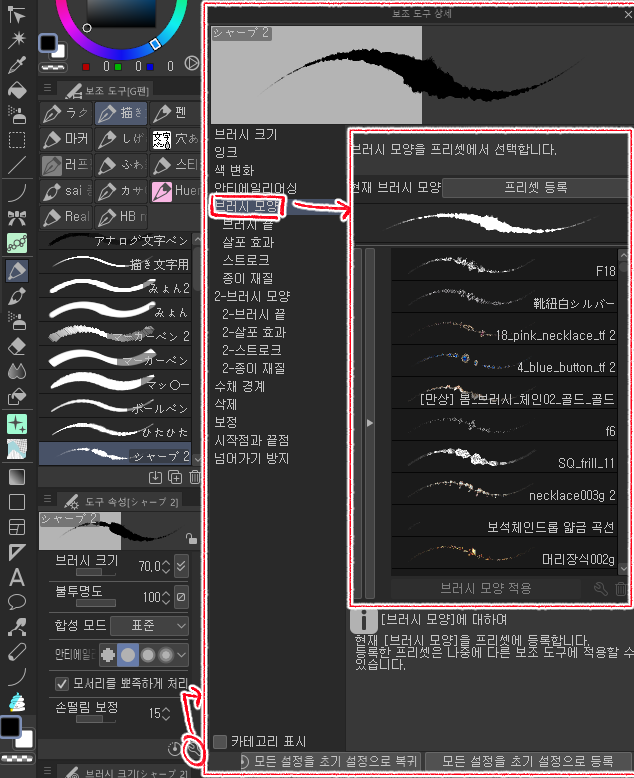Adjust the 손떨림 보정 15 stepper arrows
The height and width of the screenshot is (778, 634).
(x=166, y=713)
